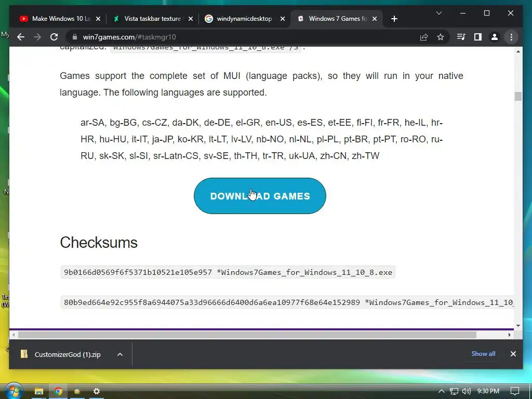Open the Chrome profile icon
532x399 pixels.
pyautogui.click(x=495, y=37)
